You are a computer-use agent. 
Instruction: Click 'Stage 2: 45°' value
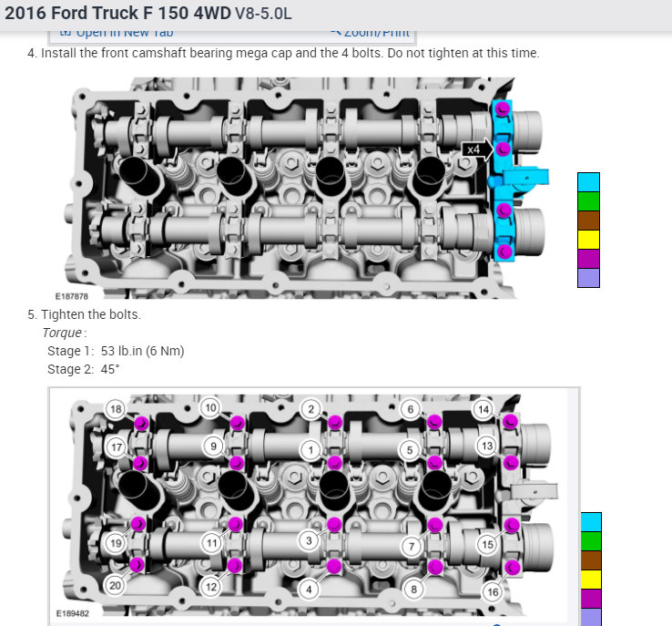[x=84, y=370]
